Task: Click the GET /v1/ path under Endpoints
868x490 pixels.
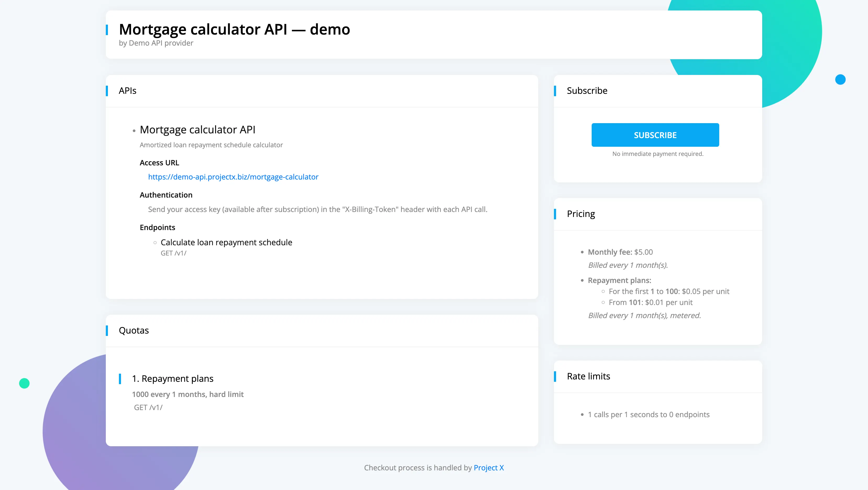Action: pyautogui.click(x=174, y=253)
